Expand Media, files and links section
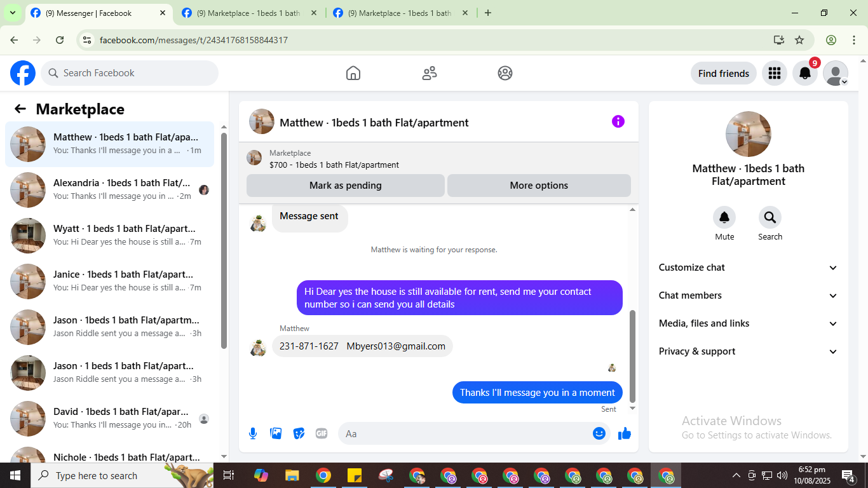Screen dimensions: 868x488 (748, 323)
